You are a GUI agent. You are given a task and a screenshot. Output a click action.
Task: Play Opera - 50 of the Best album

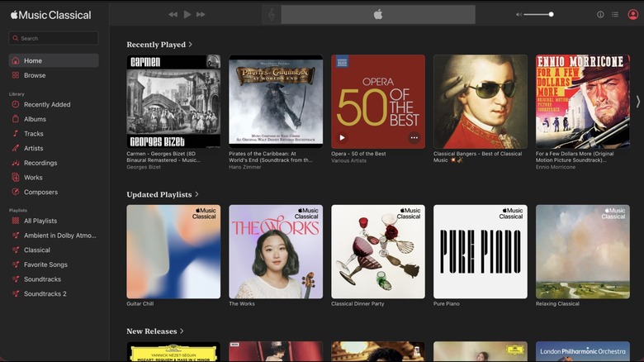[342, 138]
